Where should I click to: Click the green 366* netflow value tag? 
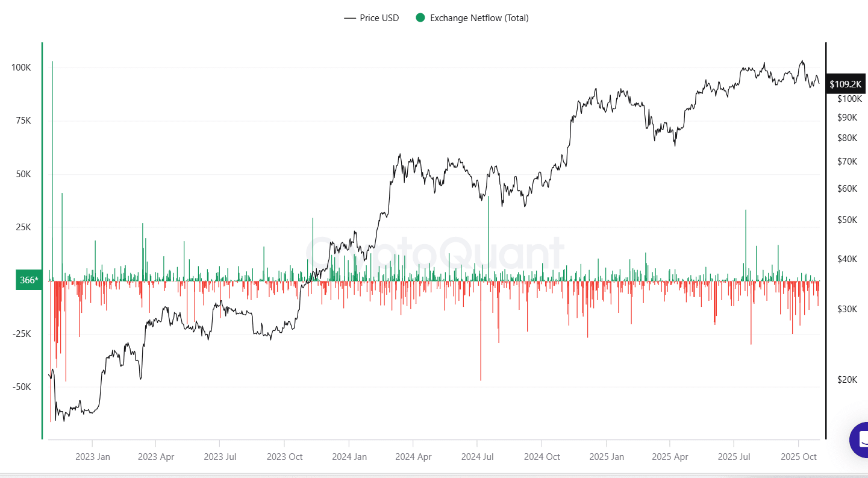point(29,280)
